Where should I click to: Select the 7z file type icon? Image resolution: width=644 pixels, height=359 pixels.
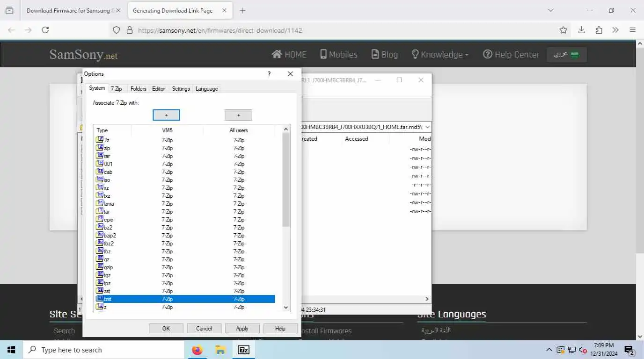pyautogui.click(x=99, y=140)
